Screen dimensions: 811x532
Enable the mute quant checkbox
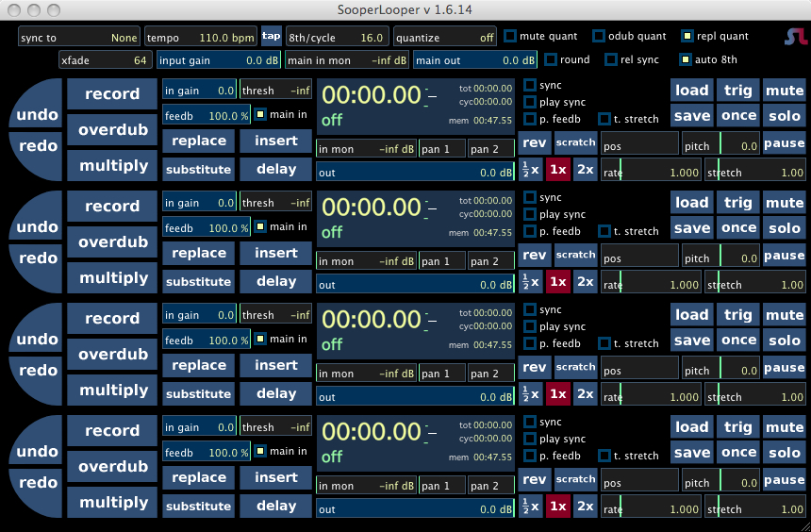[x=510, y=37]
